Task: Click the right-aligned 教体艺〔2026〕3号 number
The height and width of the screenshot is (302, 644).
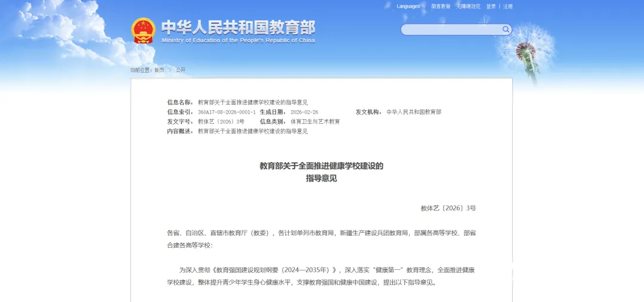Action: click(x=448, y=208)
